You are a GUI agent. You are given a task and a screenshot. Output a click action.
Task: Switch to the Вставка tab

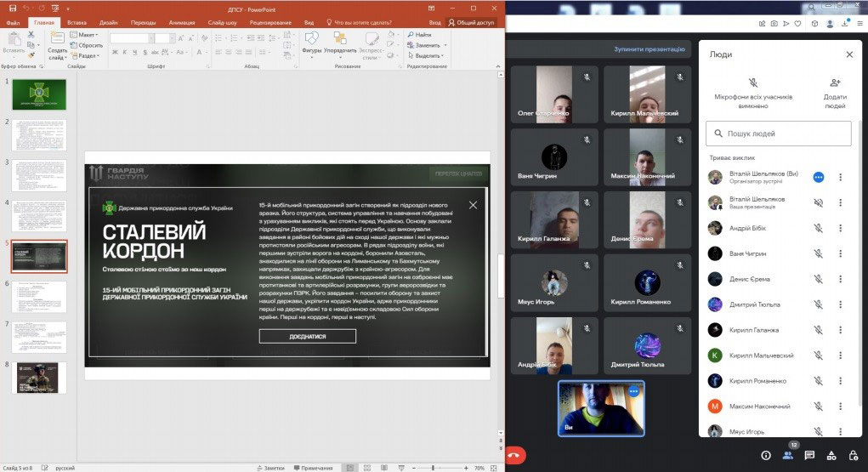pos(77,23)
